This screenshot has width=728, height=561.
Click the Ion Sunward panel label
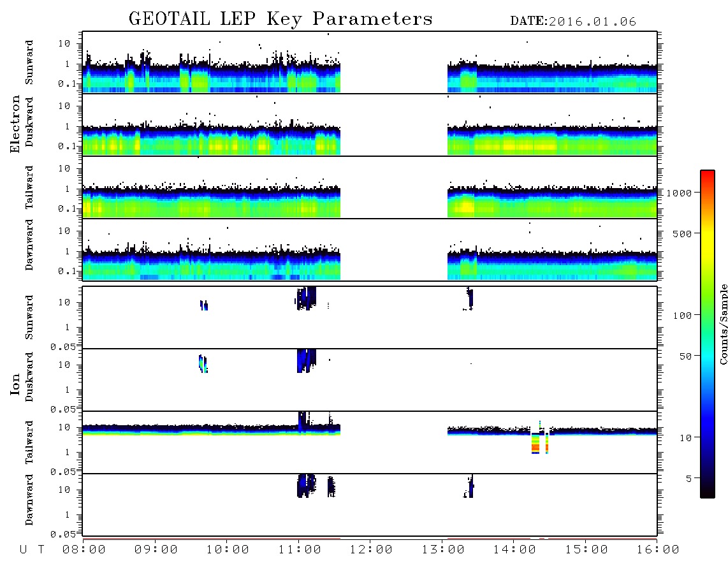coord(29,317)
